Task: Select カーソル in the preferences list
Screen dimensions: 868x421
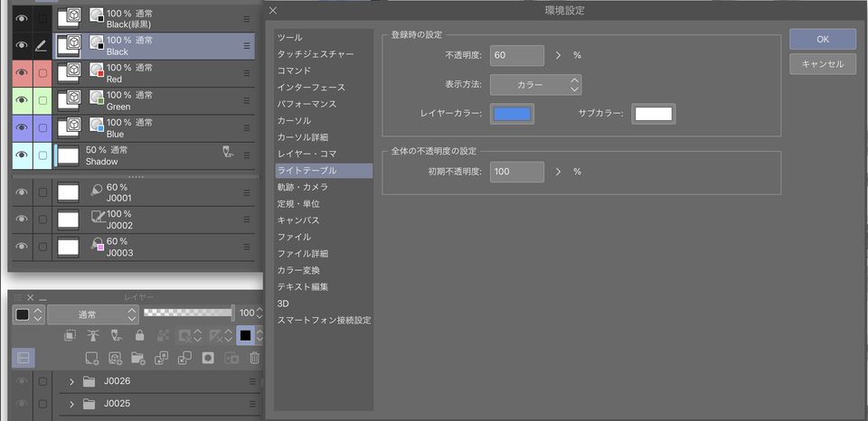Action: click(294, 120)
